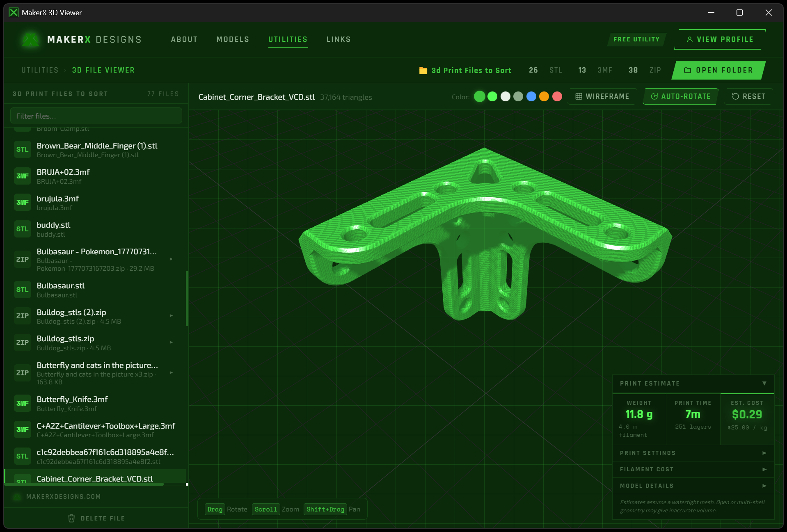Viewport: 787px width, 532px height.
Task: Click the STL badge for c1c92debbea67f161c6d318895a4e8f file
Action: click(23, 456)
